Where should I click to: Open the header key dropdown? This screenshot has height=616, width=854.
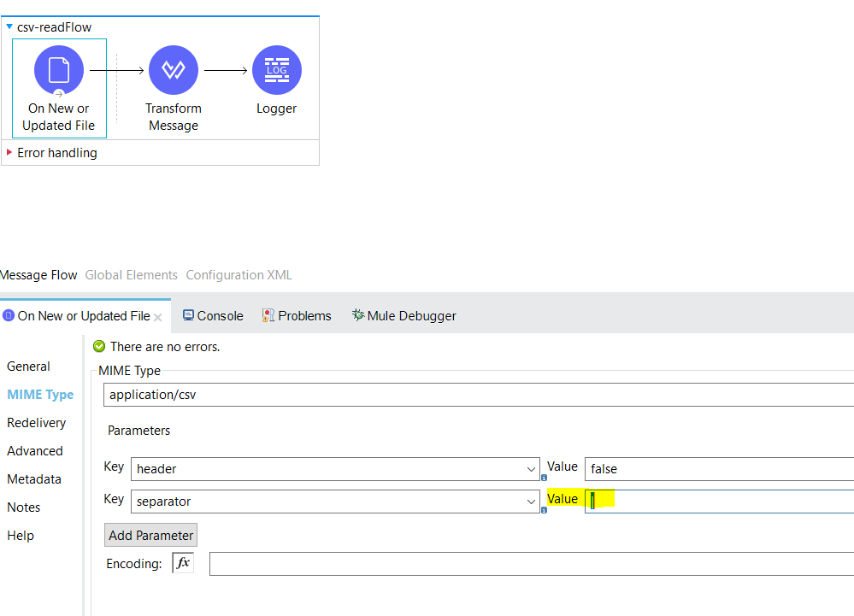pyautogui.click(x=532, y=469)
